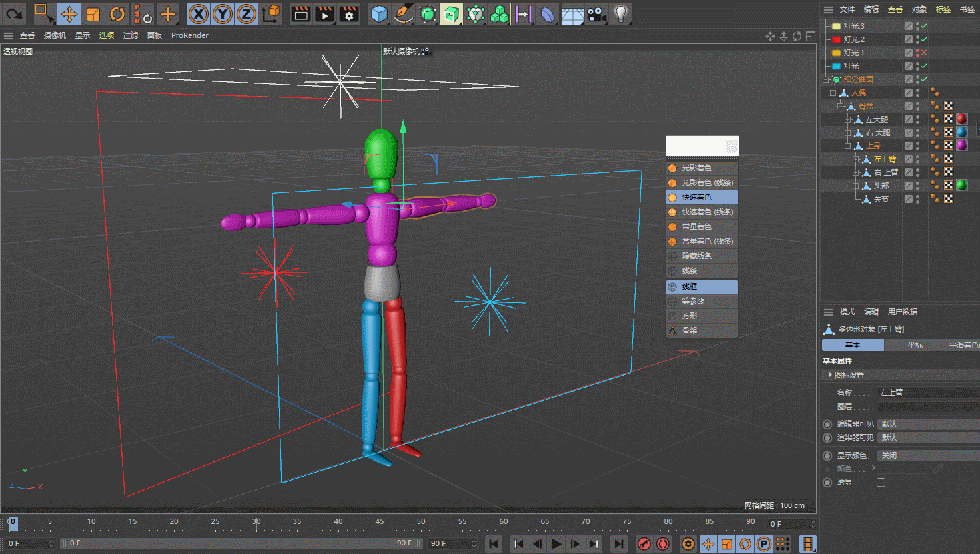
Task: Open the viewport 显示 menu
Action: 83,35
